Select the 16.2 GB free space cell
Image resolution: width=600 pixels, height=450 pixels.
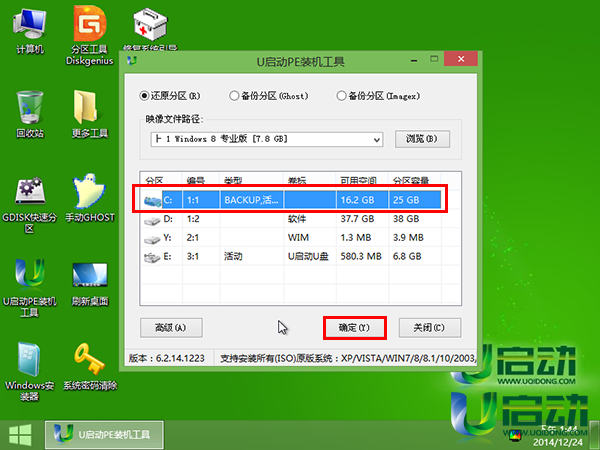(x=362, y=200)
